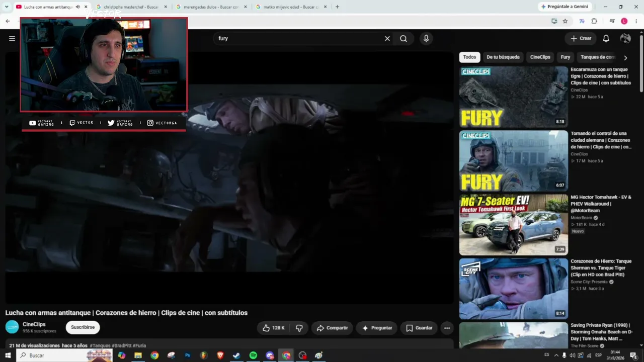Click 'Pregúntale a Gemini' button
Image resolution: width=644 pixels, height=362 pixels.
click(x=565, y=7)
